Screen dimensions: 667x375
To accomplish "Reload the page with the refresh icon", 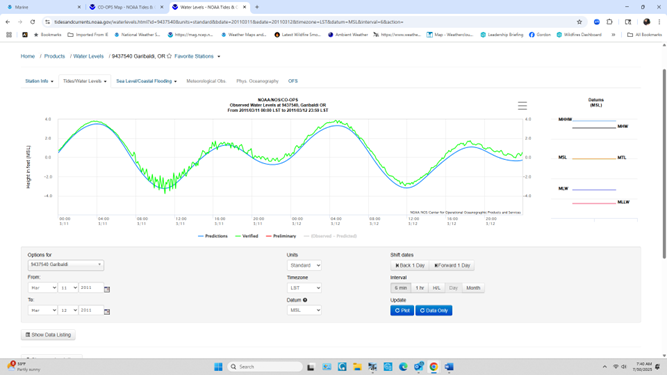I will tap(32, 22).
